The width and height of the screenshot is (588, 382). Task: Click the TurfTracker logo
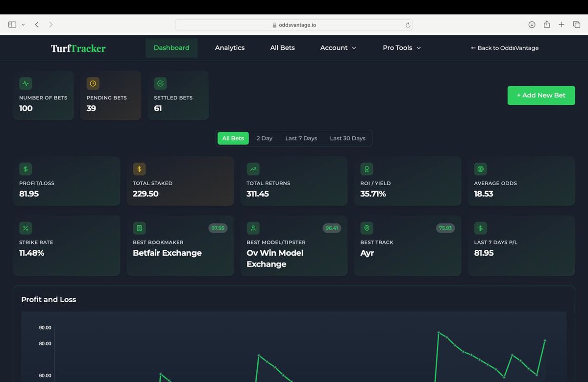coord(78,48)
